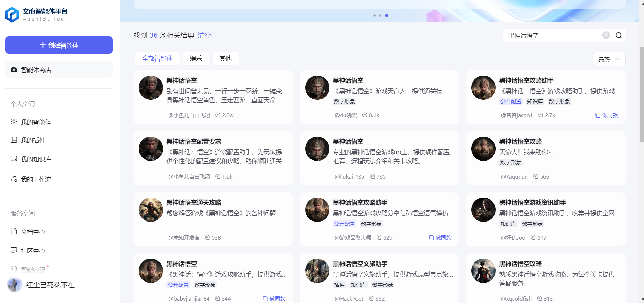Open avatar of xqcoldfish's 黑神话悟空攻略 card
This screenshot has height=303, width=644.
483,271
